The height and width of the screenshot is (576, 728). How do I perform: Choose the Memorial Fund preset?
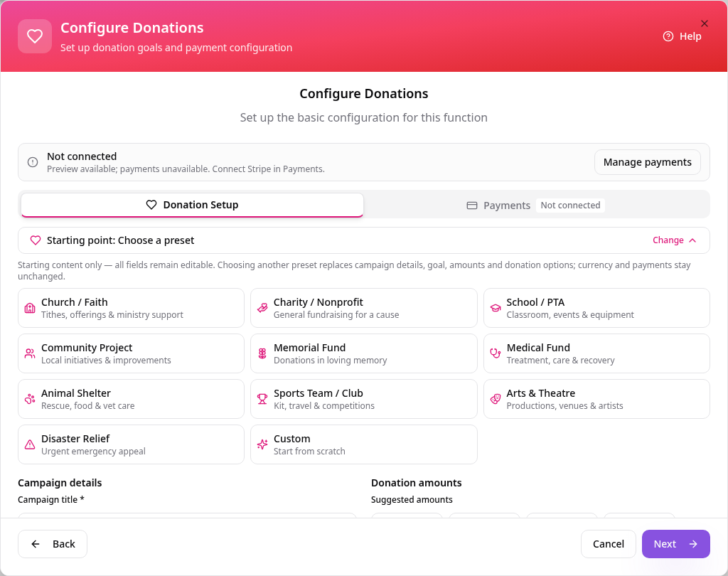pos(363,353)
